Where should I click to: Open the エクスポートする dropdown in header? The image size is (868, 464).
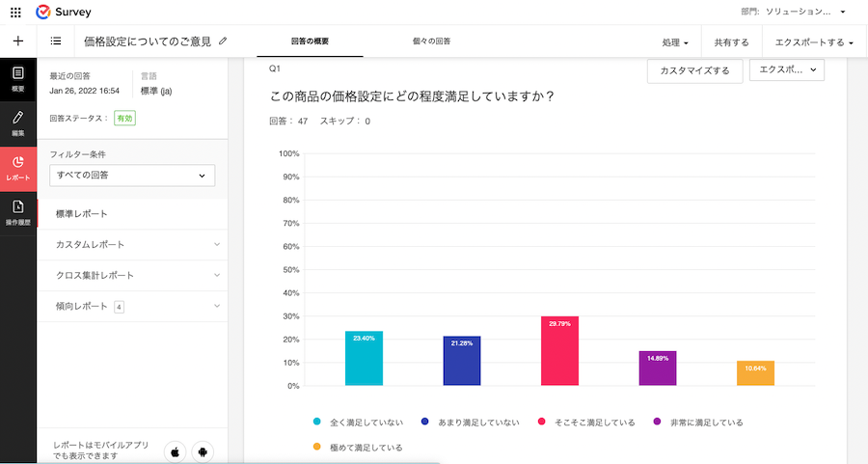814,42
